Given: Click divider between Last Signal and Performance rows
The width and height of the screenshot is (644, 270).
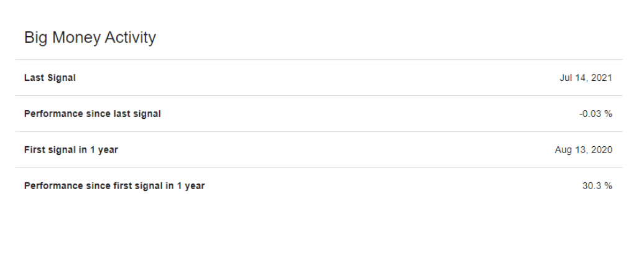Looking at the screenshot, I should pos(319,95).
